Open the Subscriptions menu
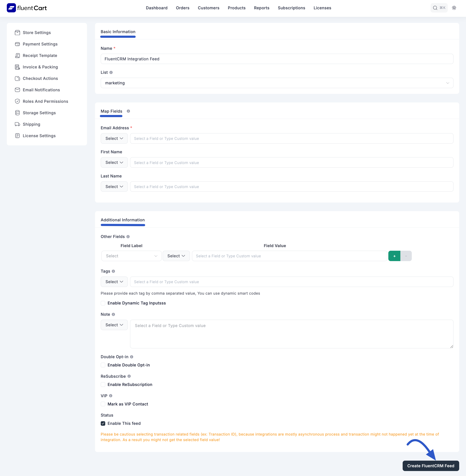This screenshot has height=476, width=466. (292, 8)
